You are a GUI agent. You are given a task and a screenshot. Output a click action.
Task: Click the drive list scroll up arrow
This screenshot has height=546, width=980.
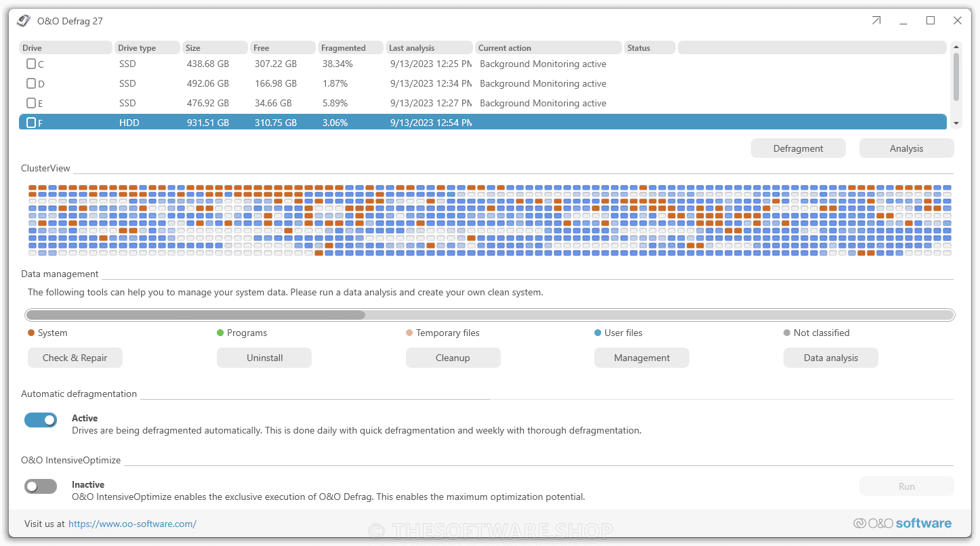pos(957,47)
